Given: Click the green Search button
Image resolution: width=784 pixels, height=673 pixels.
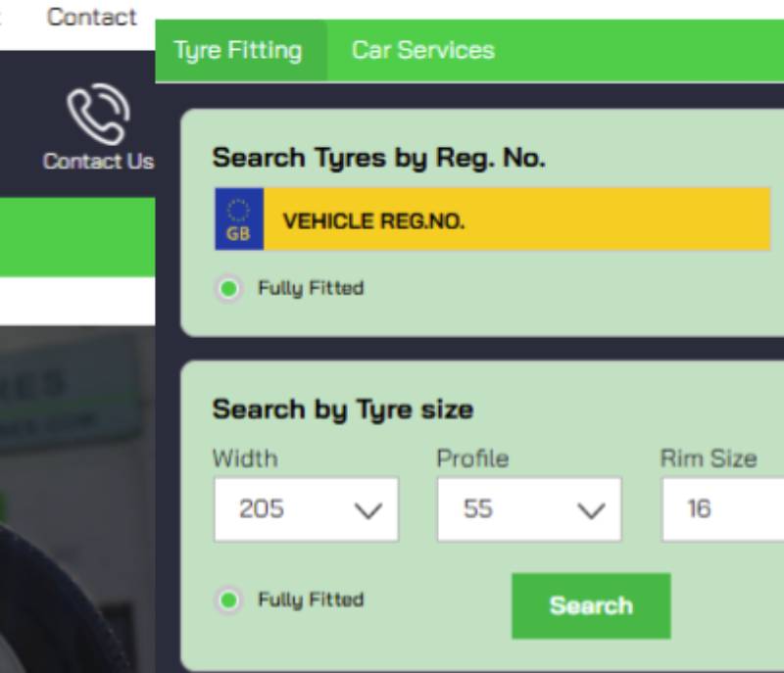Looking at the screenshot, I should pos(591,605).
